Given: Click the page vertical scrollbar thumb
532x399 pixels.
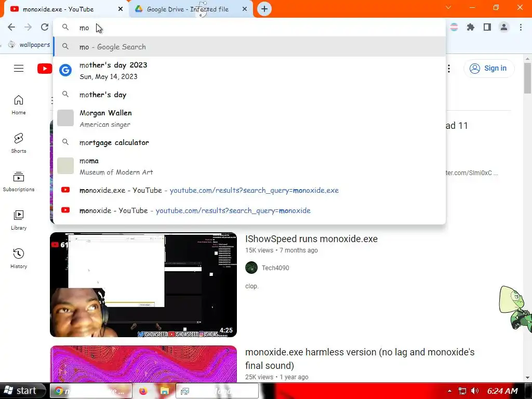Looking at the screenshot, I should click(527, 78).
